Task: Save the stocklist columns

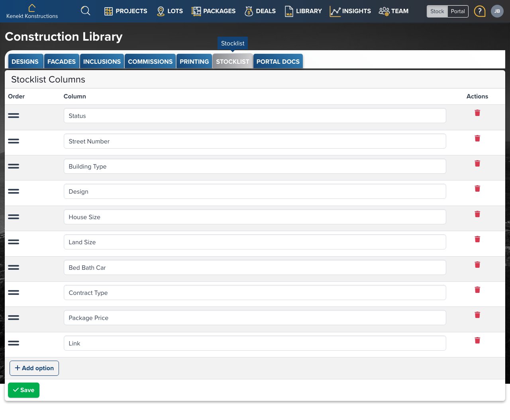Action: [x=24, y=390]
